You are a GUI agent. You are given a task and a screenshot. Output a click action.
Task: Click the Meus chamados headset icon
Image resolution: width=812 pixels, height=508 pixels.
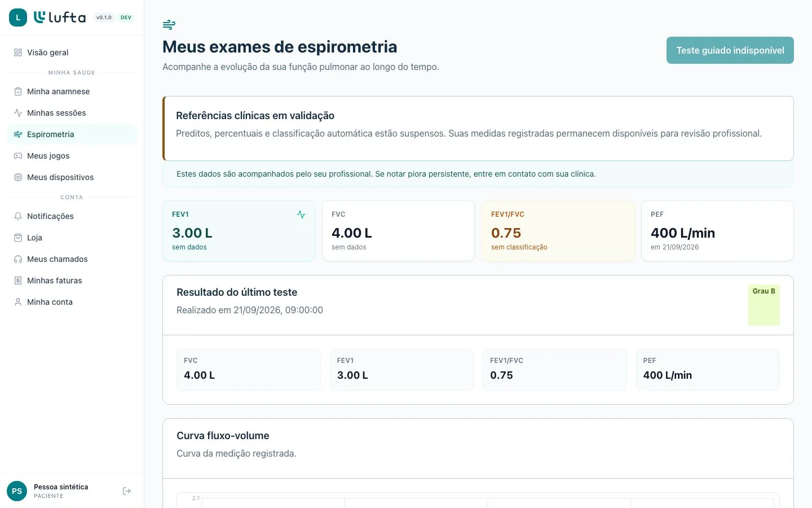click(18, 259)
